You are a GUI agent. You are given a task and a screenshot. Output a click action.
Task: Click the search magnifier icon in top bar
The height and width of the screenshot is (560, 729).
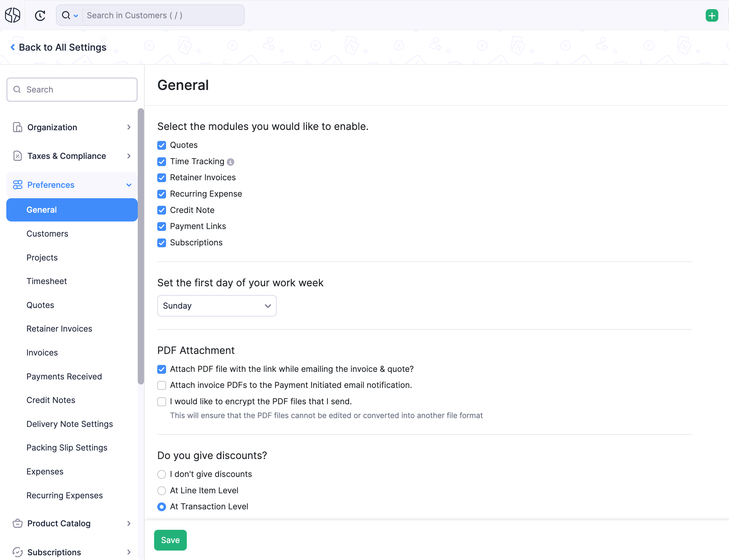pos(65,15)
